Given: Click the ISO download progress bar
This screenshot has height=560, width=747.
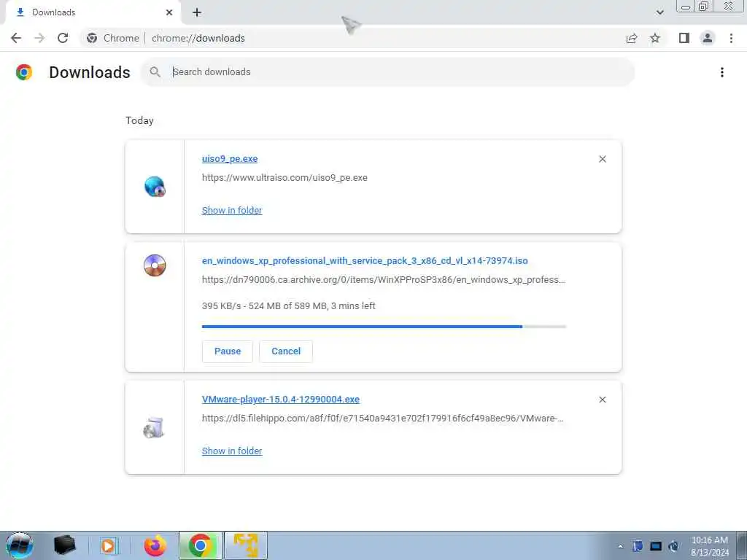Looking at the screenshot, I should click(x=384, y=327).
